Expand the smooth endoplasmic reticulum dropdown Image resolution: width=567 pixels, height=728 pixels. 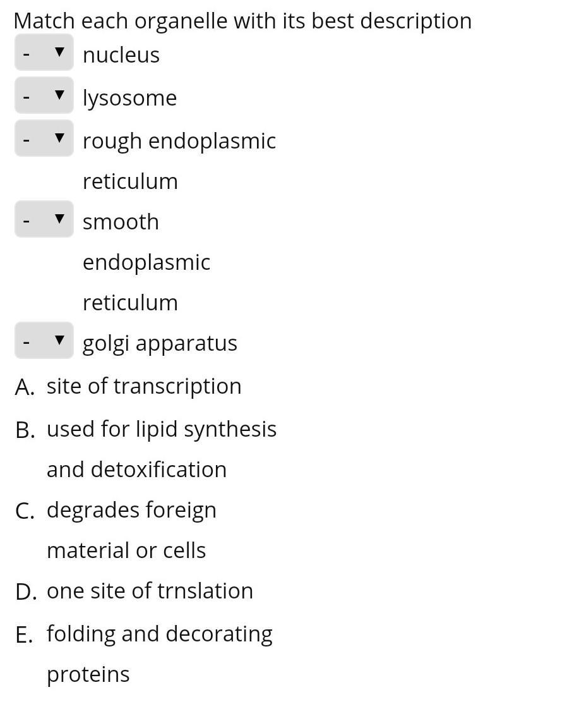tap(44, 220)
